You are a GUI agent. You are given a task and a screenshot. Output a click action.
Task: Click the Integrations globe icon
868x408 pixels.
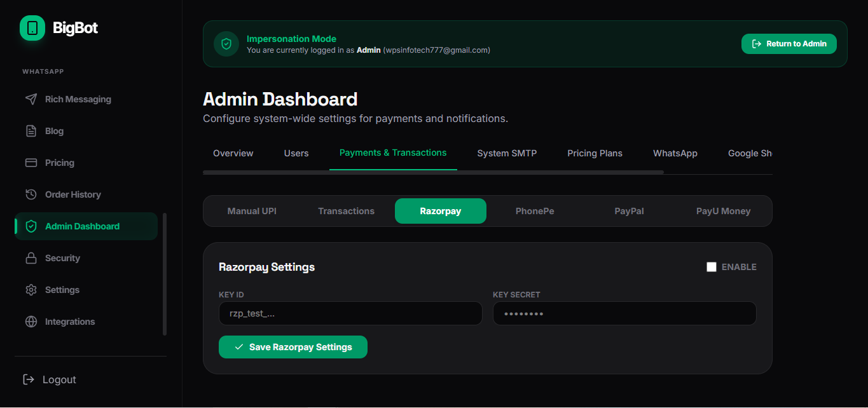click(31, 322)
